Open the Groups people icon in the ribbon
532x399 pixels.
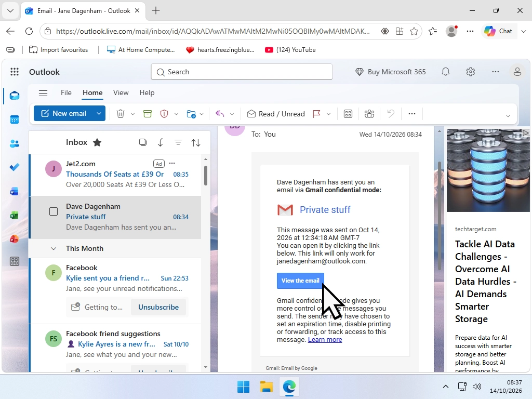pos(369,114)
